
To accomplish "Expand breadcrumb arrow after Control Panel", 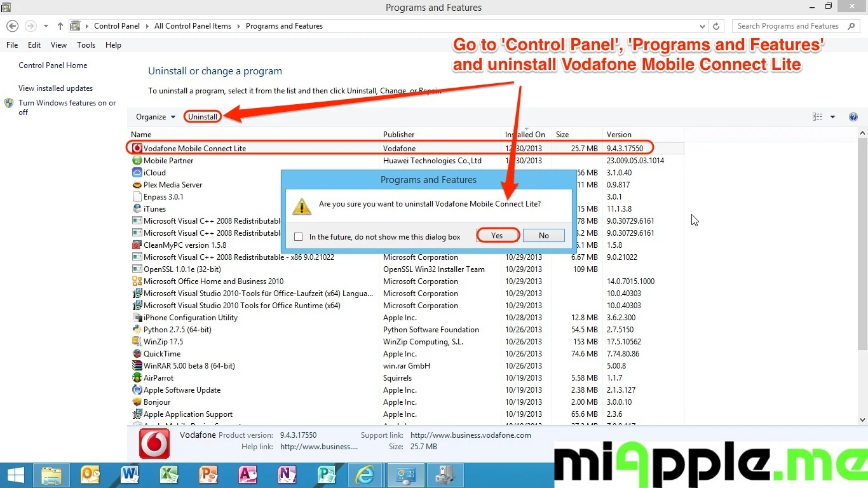I will click(147, 26).
